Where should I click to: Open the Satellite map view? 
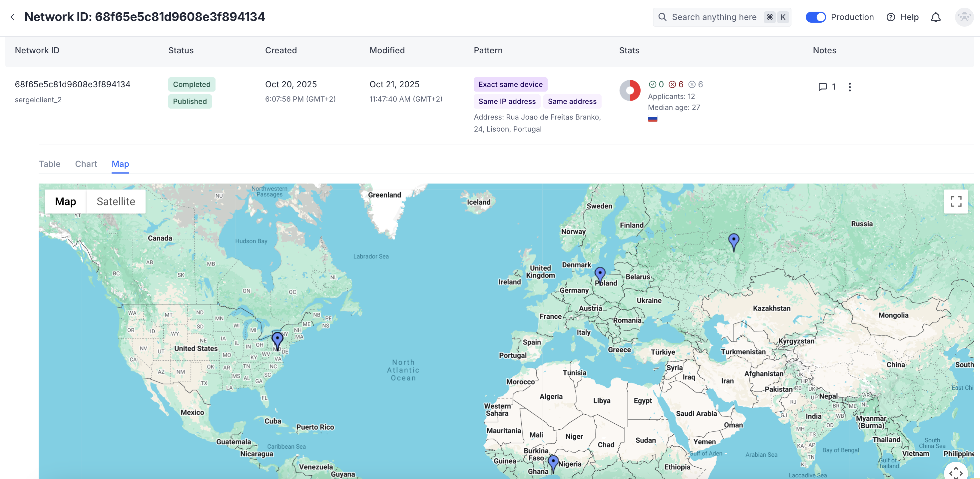[116, 201]
